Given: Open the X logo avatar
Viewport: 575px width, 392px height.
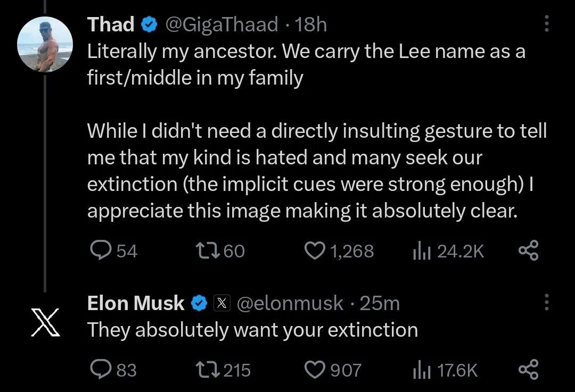Looking at the screenshot, I should click(45, 321).
